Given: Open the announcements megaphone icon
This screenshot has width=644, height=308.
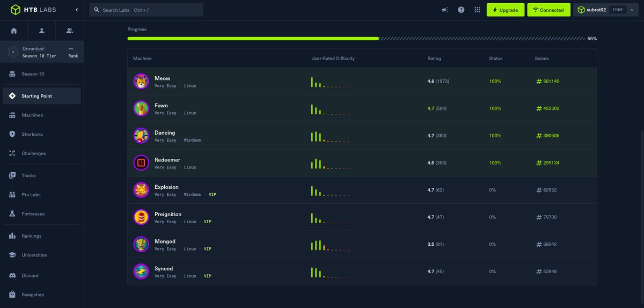Looking at the screenshot, I should pos(444,10).
